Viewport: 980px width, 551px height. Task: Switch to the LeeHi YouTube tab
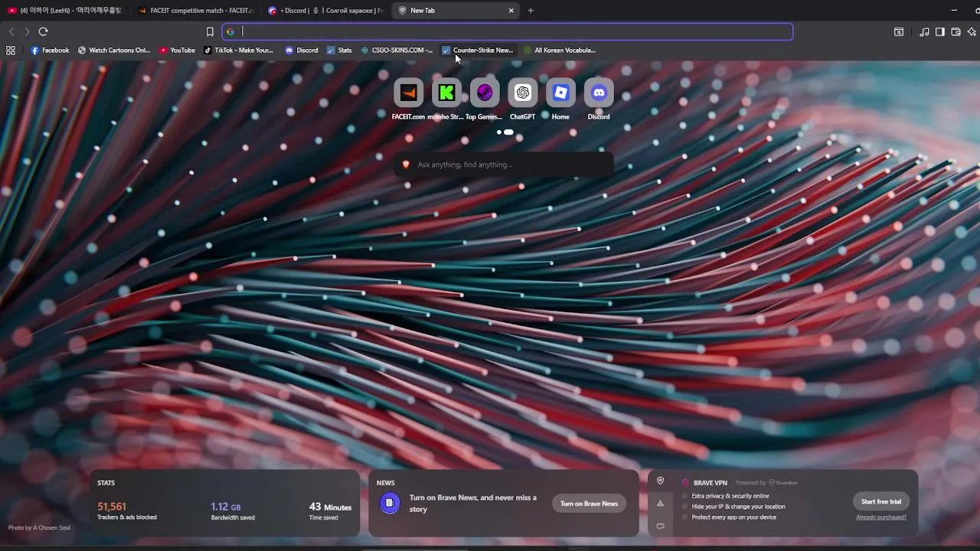65,11
